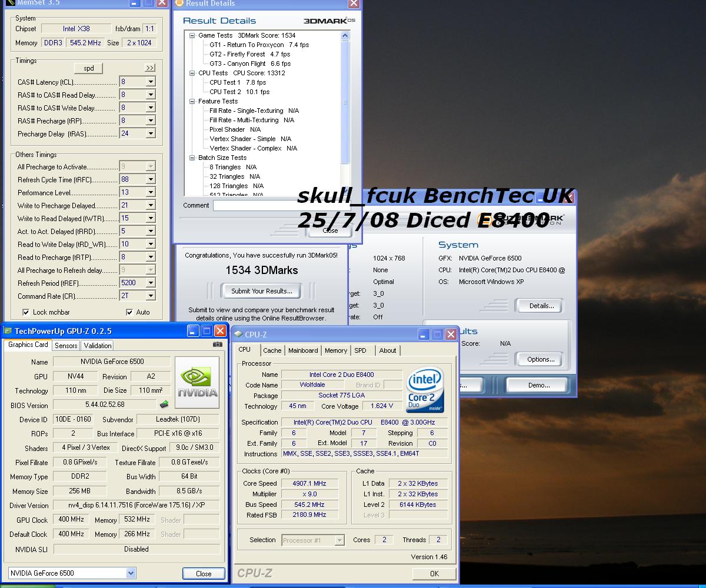Open the Refresh Cycle Time (tRFC) dropdown
The width and height of the screenshot is (706, 588).
(151, 179)
